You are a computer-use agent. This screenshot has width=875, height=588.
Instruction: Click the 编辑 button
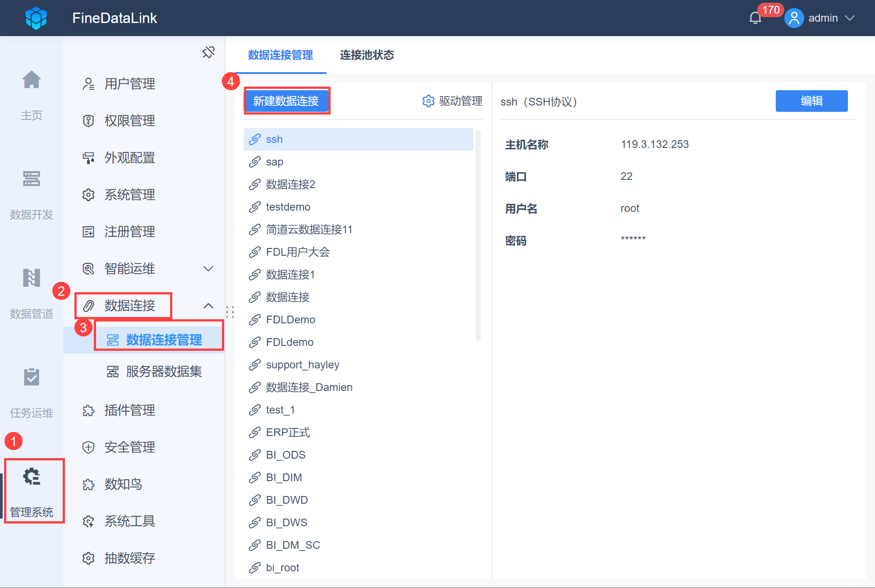click(x=811, y=101)
